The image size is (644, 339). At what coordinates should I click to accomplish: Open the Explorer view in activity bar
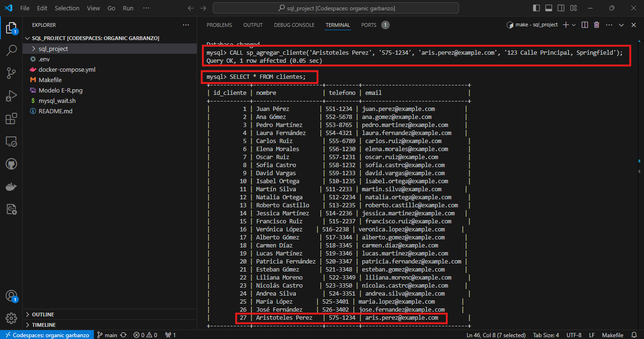[11, 28]
